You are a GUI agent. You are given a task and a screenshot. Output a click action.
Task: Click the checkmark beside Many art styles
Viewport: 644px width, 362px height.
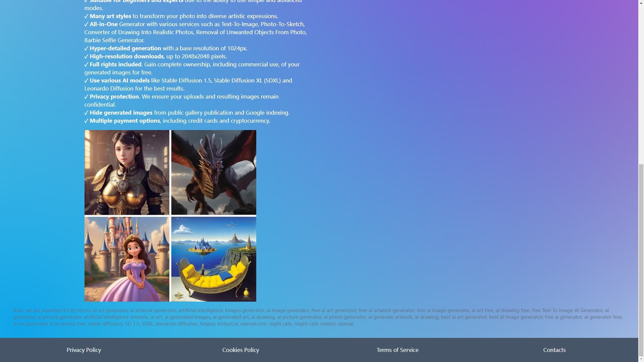point(86,16)
